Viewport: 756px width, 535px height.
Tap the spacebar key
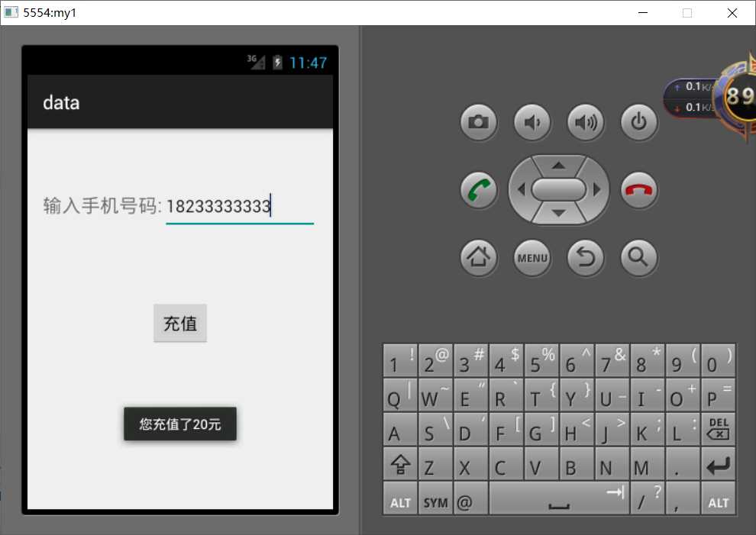tap(559, 498)
